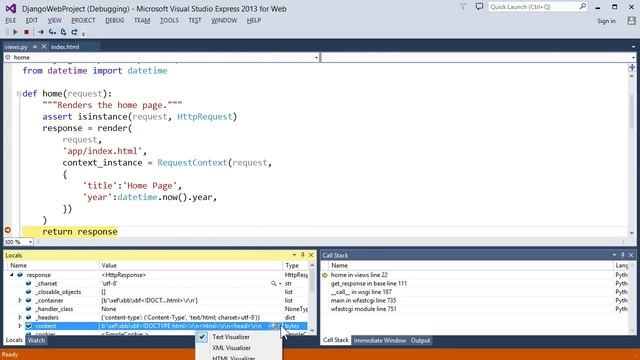Expand the _headers variable node

pos(20,318)
